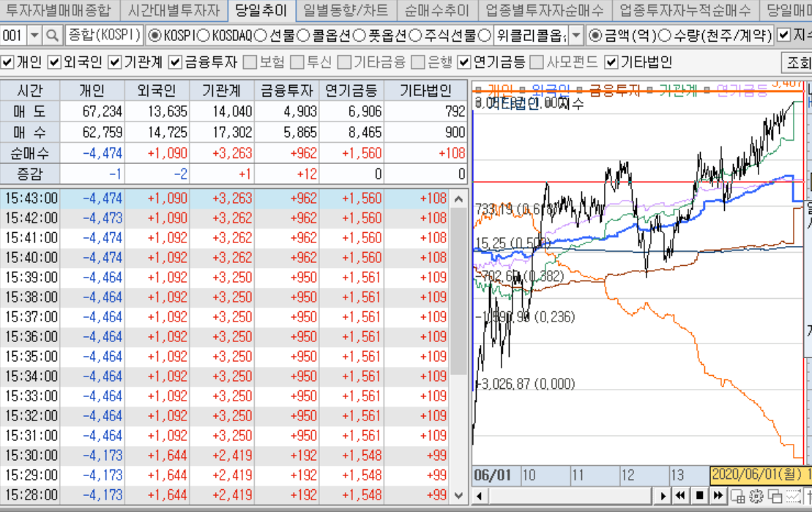Click the chart horizontal scrollbar right arrow

(x=663, y=496)
